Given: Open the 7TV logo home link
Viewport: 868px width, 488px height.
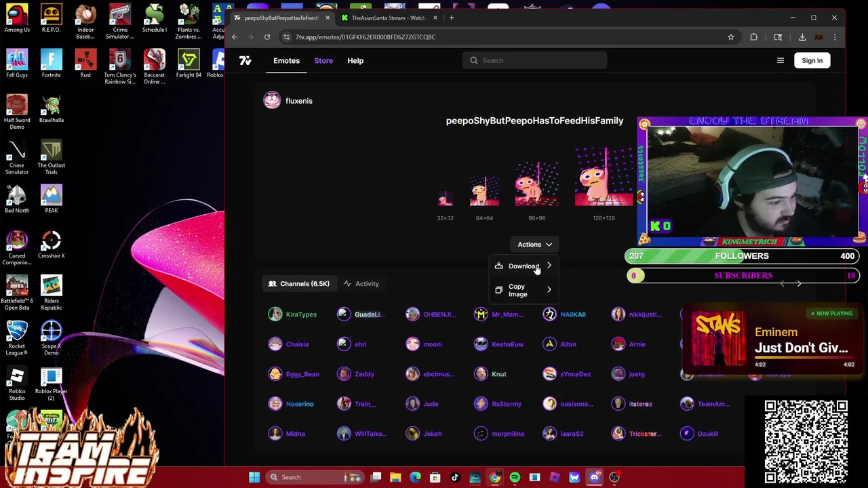Looking at the screenshot, I should [x=245, y=60].
